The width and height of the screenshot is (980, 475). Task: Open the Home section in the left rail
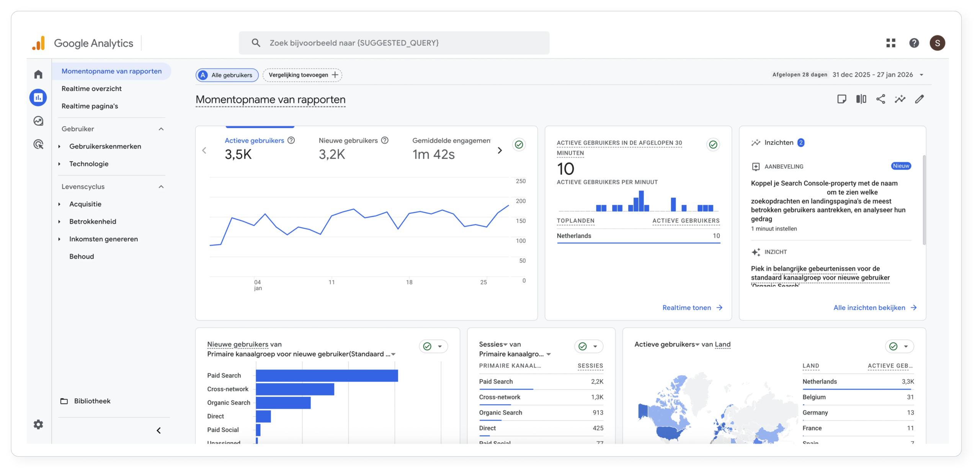(x=38, y=74)
